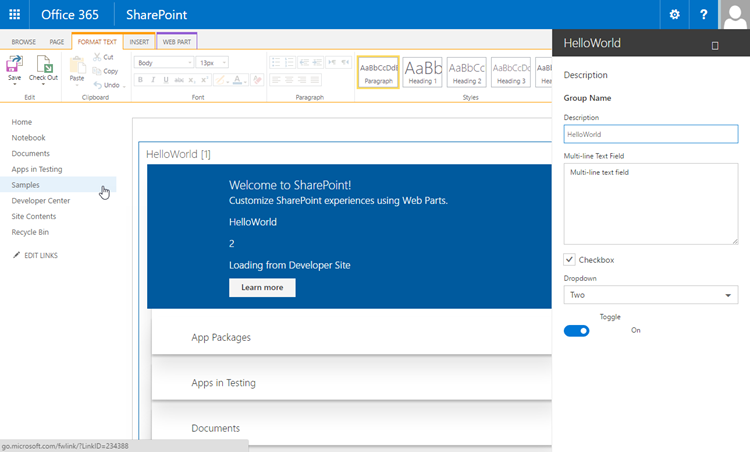Click the Learn more button

point(262,287)
